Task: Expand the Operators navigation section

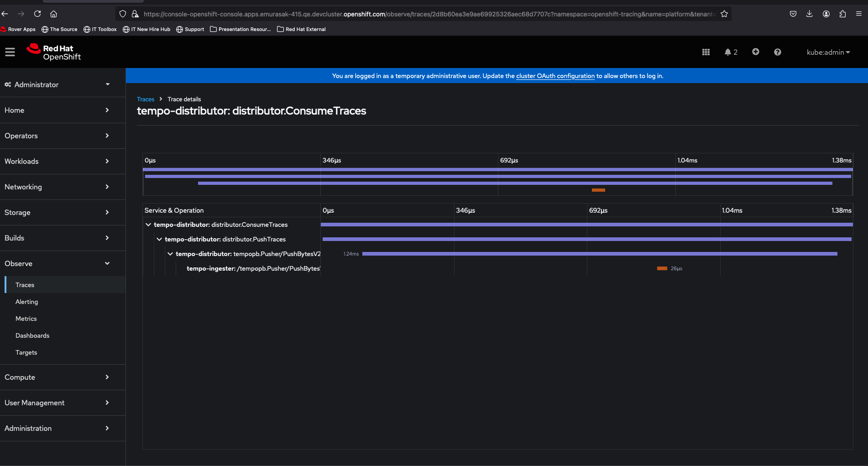Action: pos(63,136)
